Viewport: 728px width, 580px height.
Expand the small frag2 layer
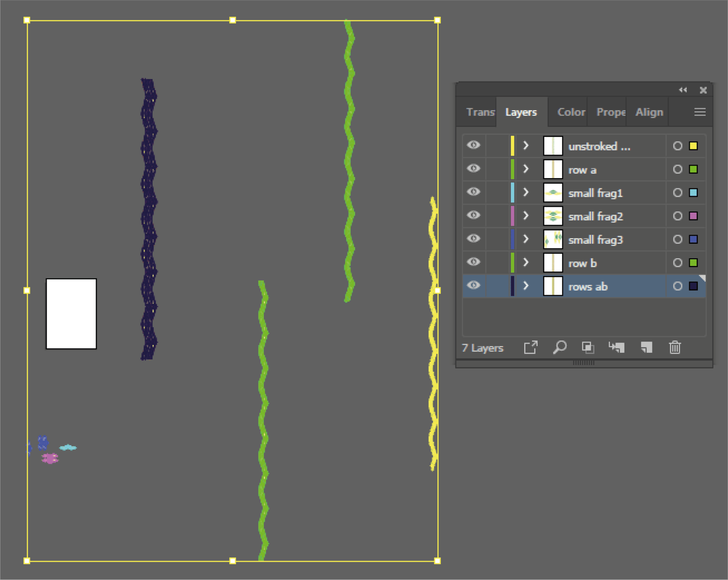click(526, 215)
